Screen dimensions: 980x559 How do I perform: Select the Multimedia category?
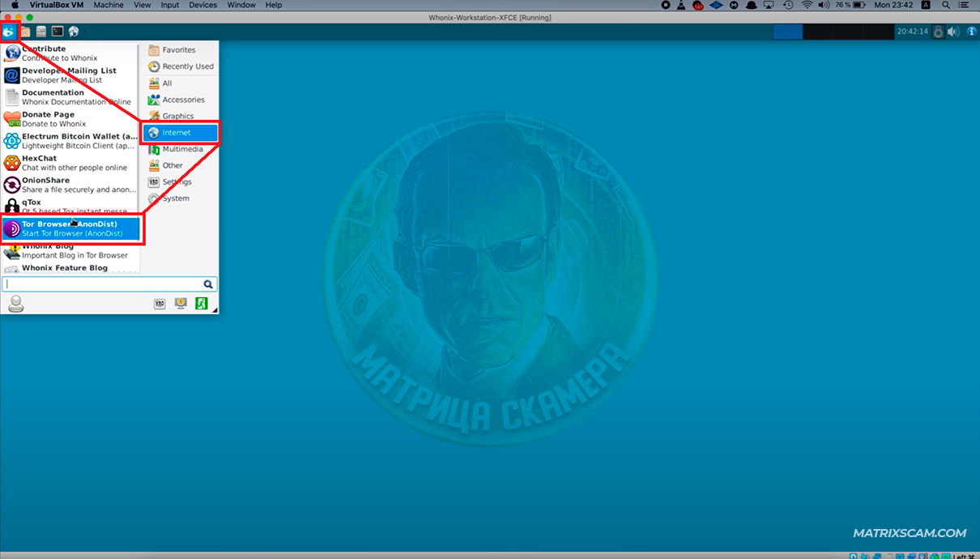point(181,149)
